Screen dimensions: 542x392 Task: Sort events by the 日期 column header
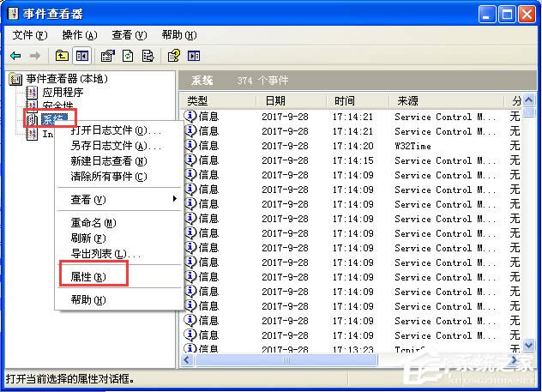(x=292, y=101)
